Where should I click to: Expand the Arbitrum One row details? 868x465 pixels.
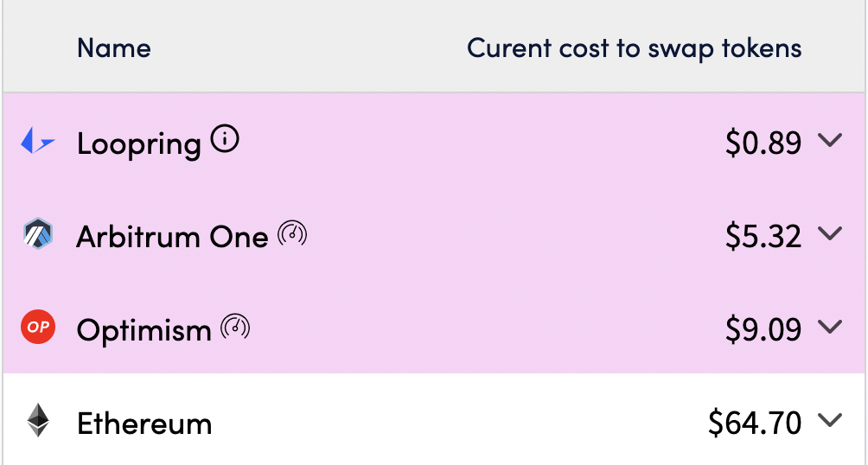829,233
